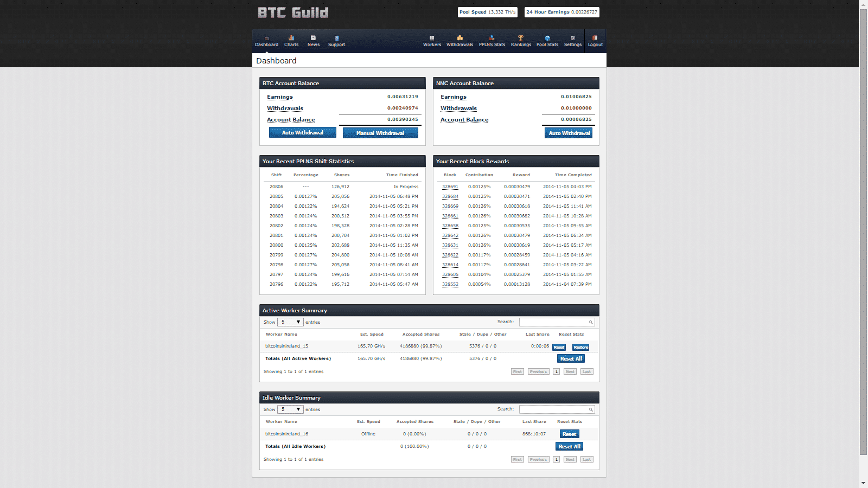Viewport: 868px width, 488px height.
Task: Open the PPLNS Stats nav icon
Action: pos(492,38)
